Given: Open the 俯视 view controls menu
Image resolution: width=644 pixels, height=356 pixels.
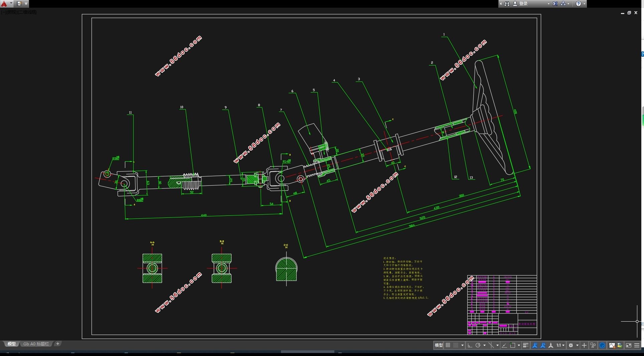Looking at the screenshot, I should click(12, 12).
